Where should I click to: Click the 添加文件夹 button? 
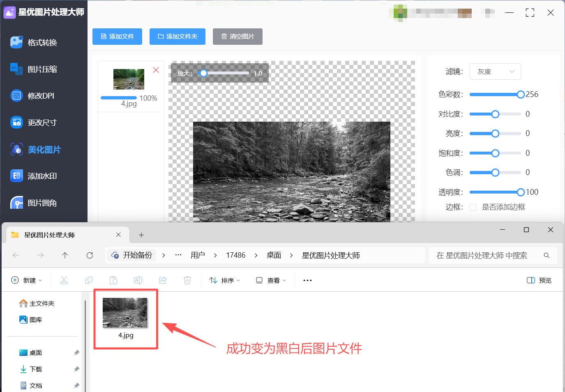tap(178, 37)
